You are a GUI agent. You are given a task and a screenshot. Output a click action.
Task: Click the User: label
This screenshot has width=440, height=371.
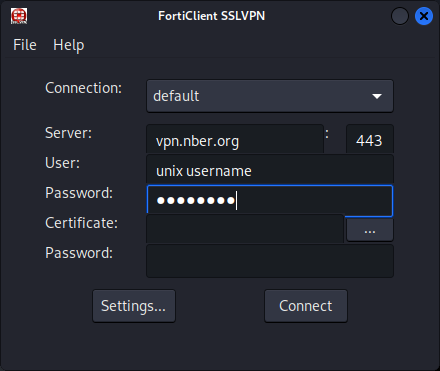(63, 163)
